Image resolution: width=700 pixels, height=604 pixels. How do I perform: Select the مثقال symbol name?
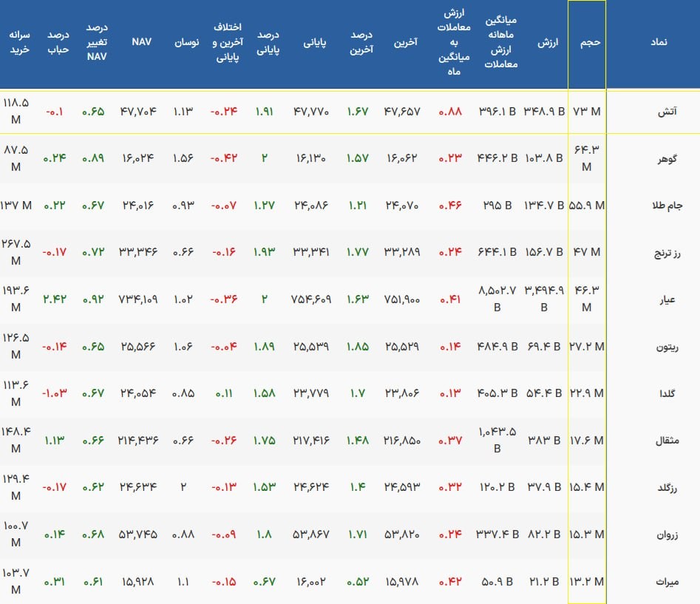pyautogui.click(x=667, y=441)
